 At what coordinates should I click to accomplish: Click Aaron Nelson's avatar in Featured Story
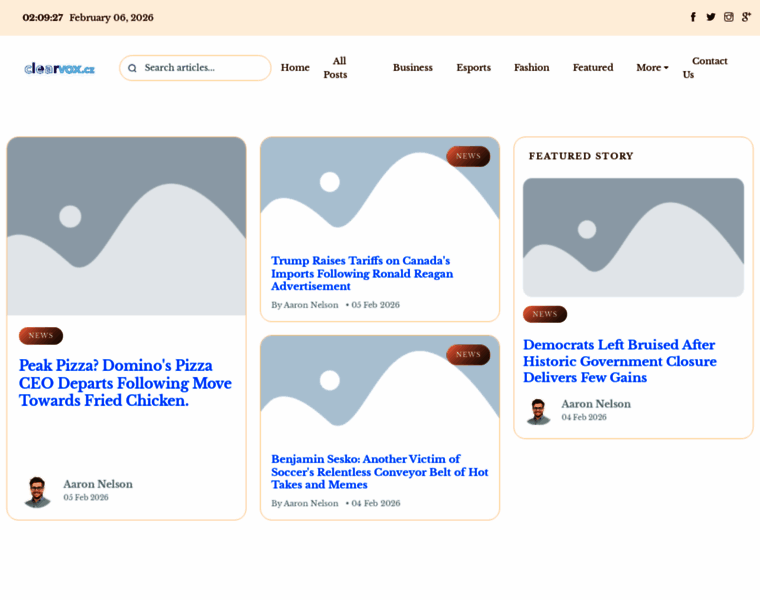pos(538,411)
